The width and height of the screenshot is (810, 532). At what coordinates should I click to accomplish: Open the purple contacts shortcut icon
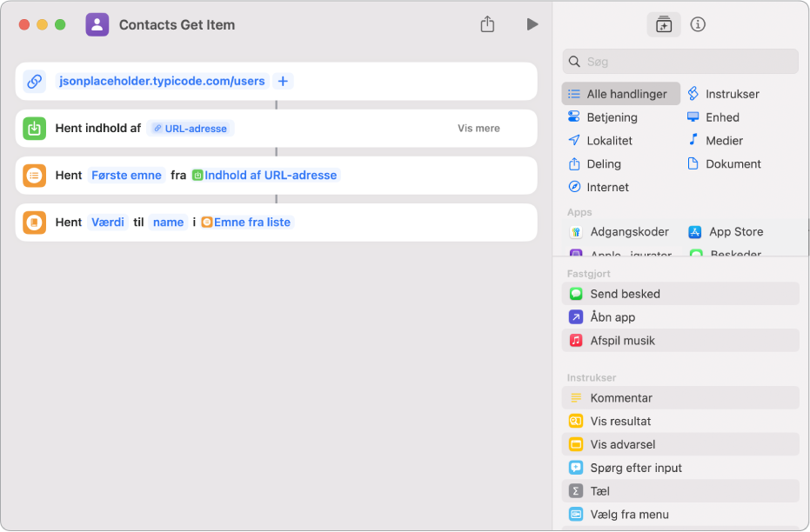click(97, 24)
